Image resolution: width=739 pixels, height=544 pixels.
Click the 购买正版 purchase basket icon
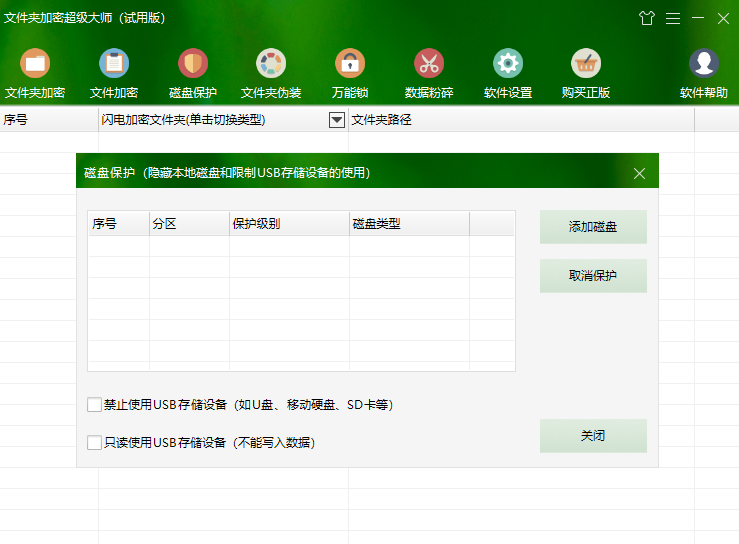[x=586, y=65]
